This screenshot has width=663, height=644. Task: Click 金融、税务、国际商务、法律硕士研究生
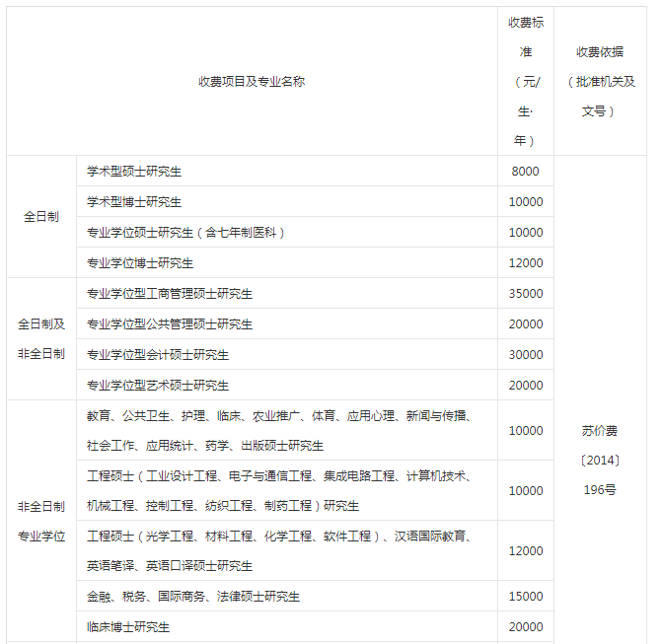[x=287, y=596]
